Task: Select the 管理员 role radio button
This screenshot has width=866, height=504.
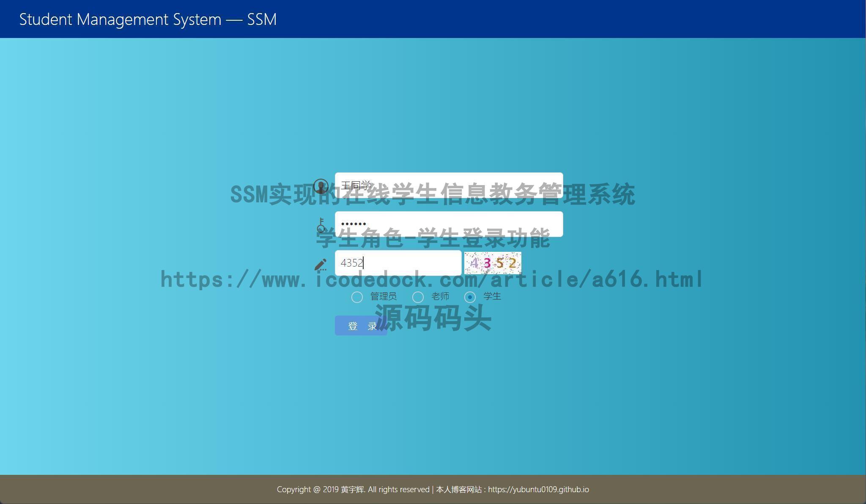Action: 357,297
